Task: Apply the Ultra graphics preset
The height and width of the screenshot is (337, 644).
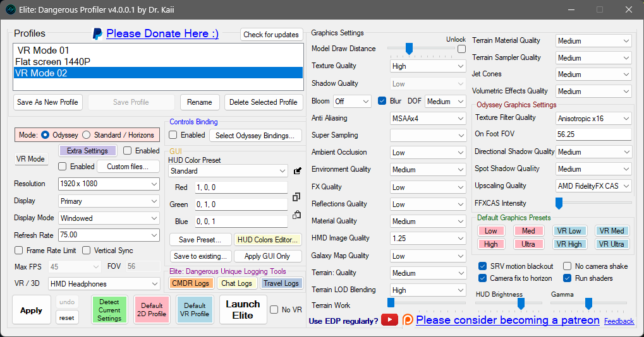Action: (x=528, y=244)
